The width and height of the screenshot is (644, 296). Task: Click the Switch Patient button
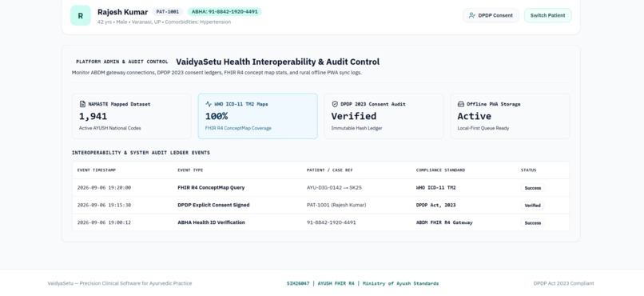tap(547, 16)
